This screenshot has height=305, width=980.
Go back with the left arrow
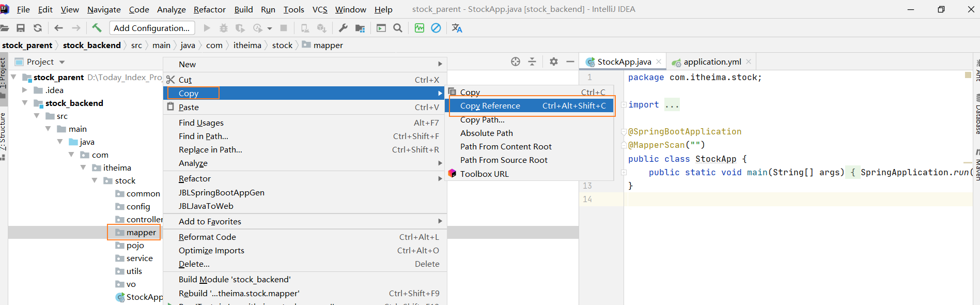coord(58,28)
